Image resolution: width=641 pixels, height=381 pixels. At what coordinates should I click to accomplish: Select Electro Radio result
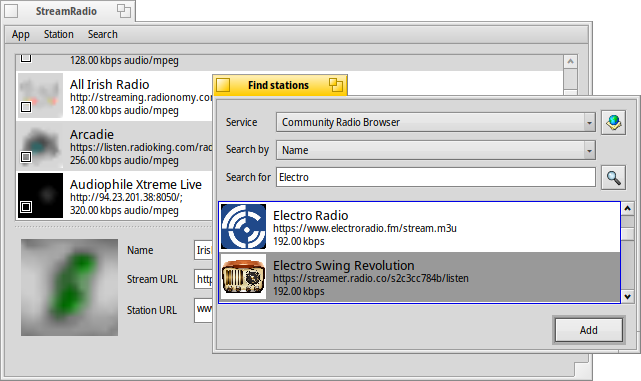click(x=420, y=227)
